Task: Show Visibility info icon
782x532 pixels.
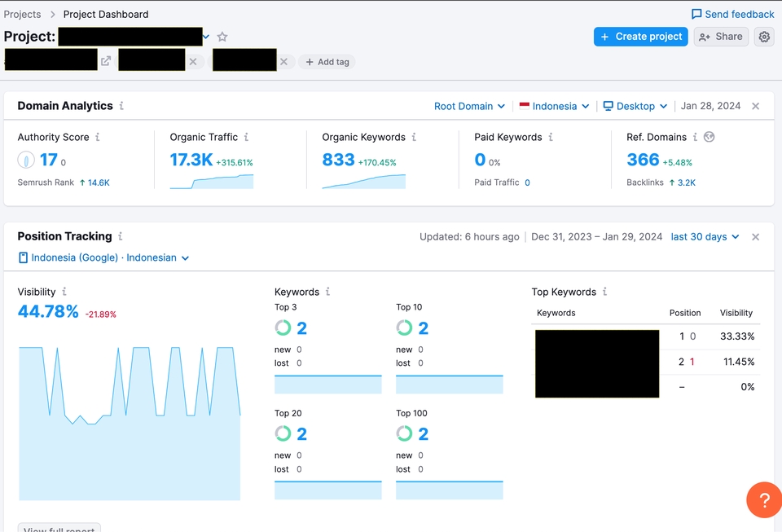Action: click(x=64, y=292)
